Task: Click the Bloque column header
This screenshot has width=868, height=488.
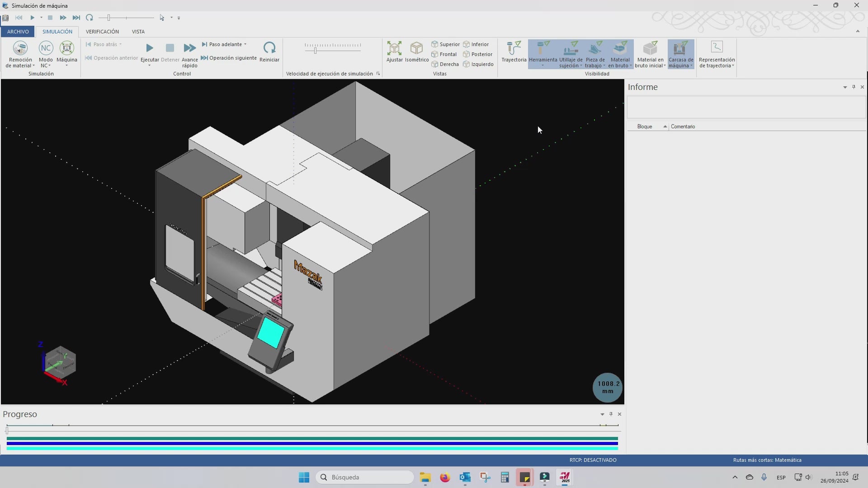Action: pos(645,127)
